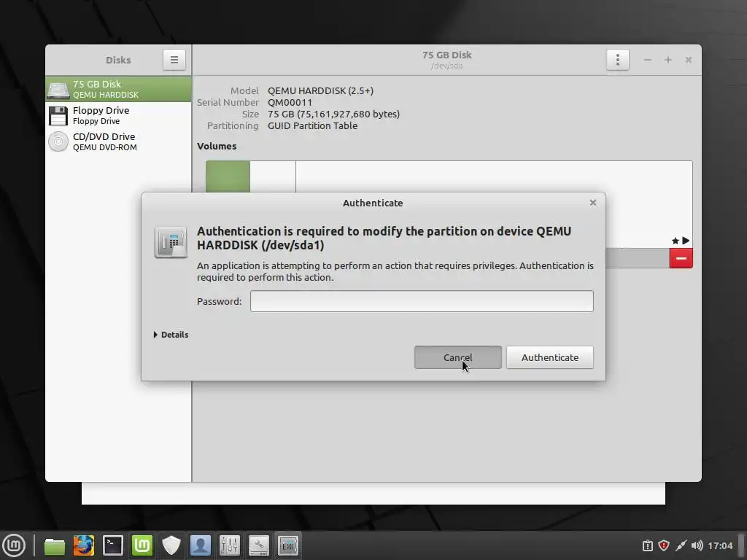Open the Linux Mint start menu
This screenshot has height=560, width=747.
tap(14, 545)
